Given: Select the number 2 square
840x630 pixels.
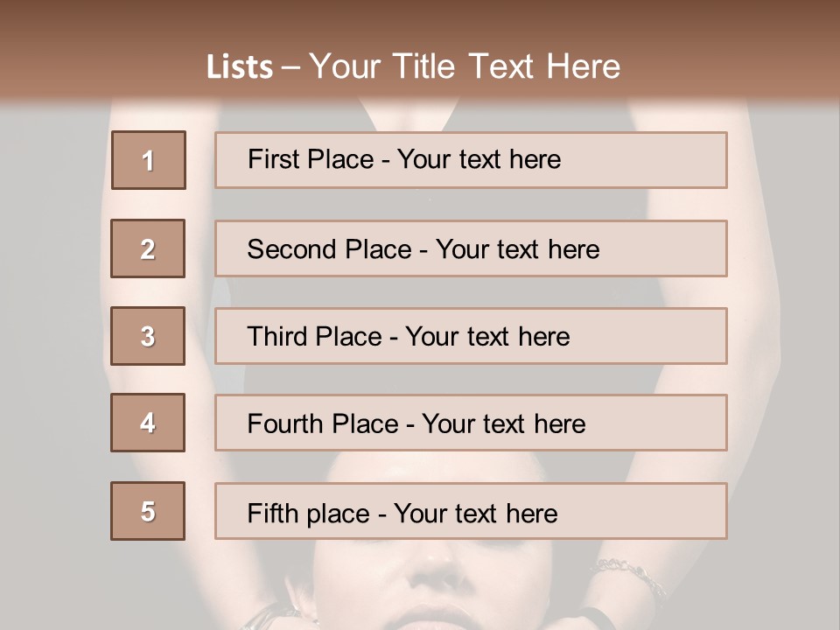Looking at the screenshot, I should (x=149, y=248).
